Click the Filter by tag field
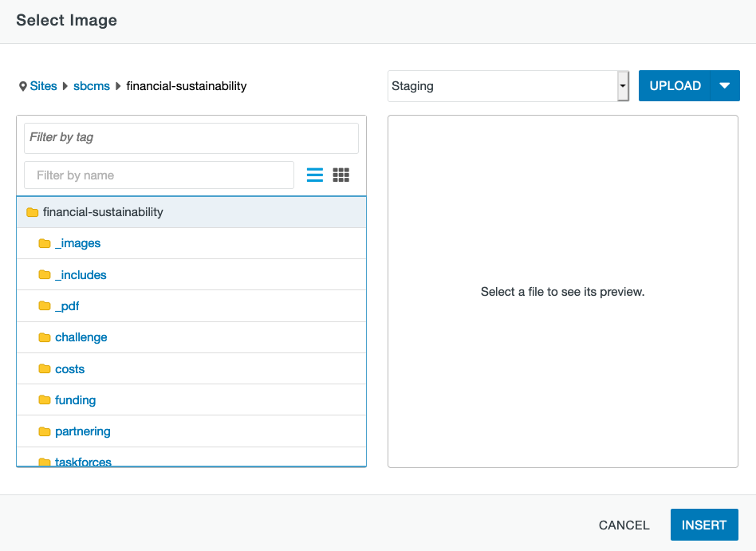Viewport: 756px width, 551px height. pyautogui.click(x=191, y=138)
